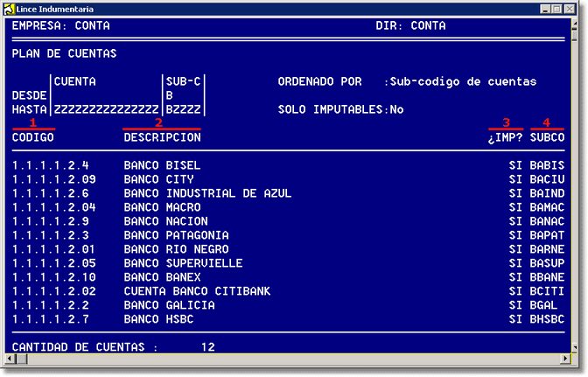Click sub-code BASUP
The width and height of the screenshot is (588, 377).
click(547, 263)
